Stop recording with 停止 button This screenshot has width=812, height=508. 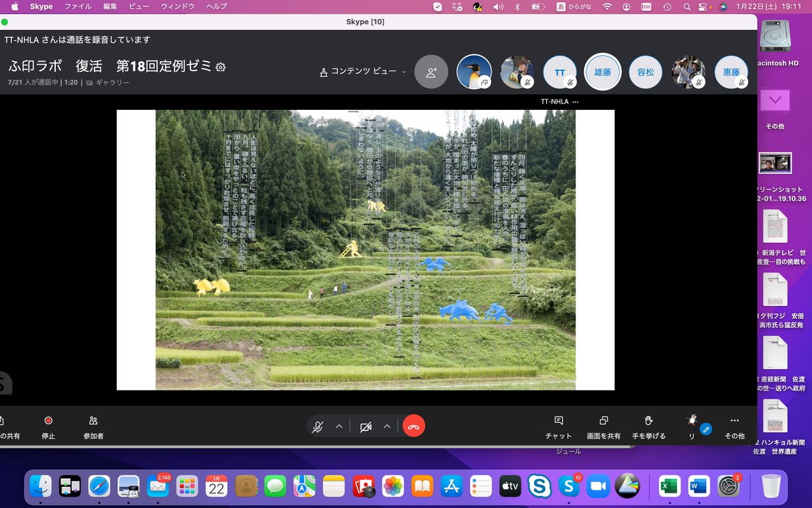pos(48,427)
